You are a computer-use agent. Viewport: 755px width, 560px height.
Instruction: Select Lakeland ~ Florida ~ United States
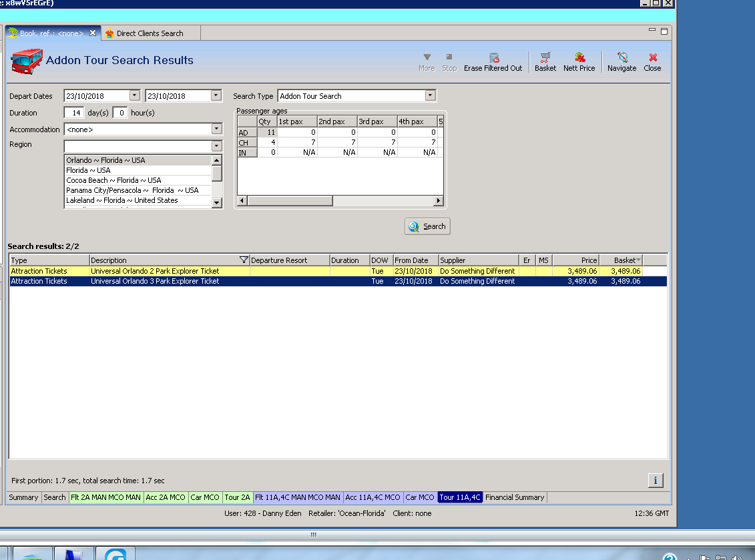[138, 200]
